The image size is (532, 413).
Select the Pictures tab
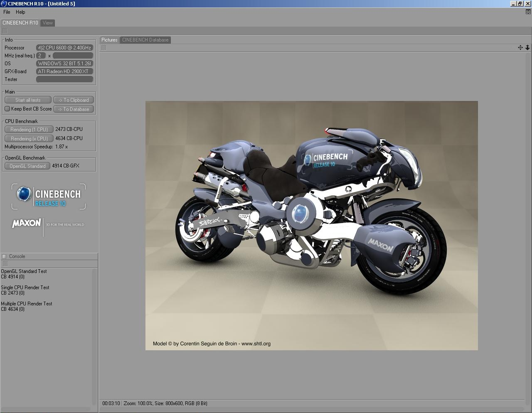point(109,40)
